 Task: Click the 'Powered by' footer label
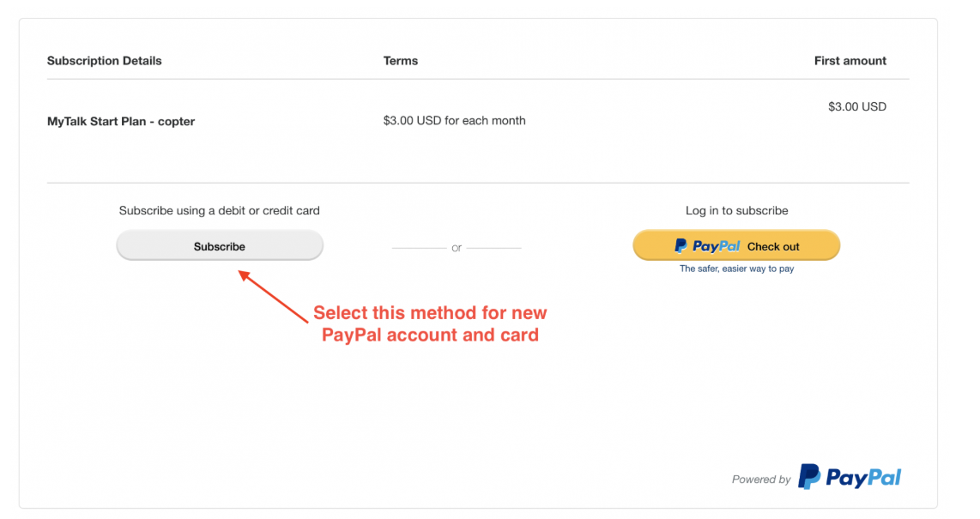(x=760, y=480)
